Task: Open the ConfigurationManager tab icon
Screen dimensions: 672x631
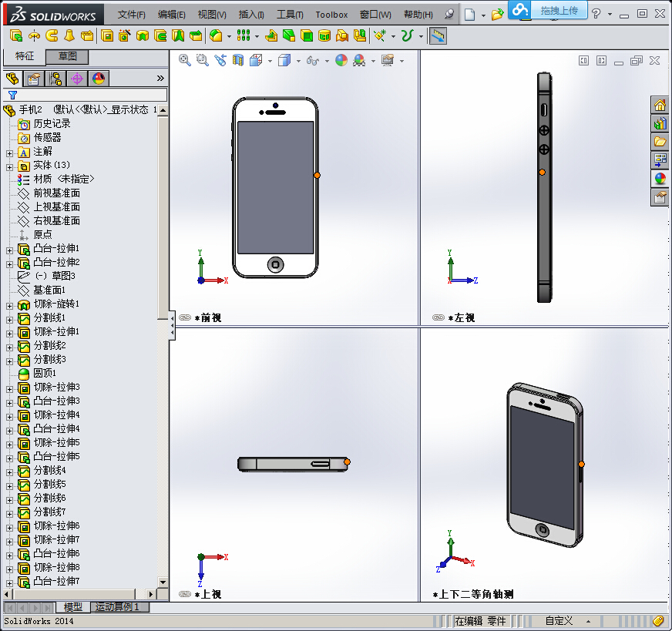Action: tap(55, 79)
